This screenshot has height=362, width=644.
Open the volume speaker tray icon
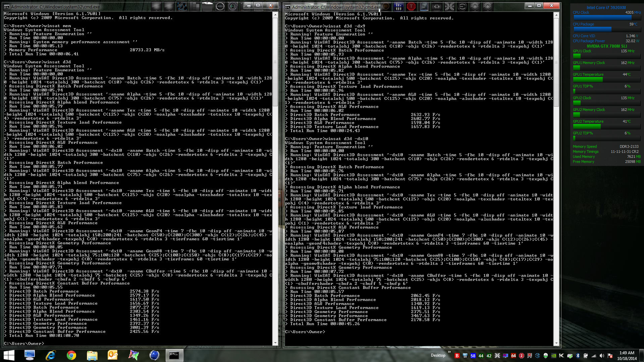click(602, 356)
